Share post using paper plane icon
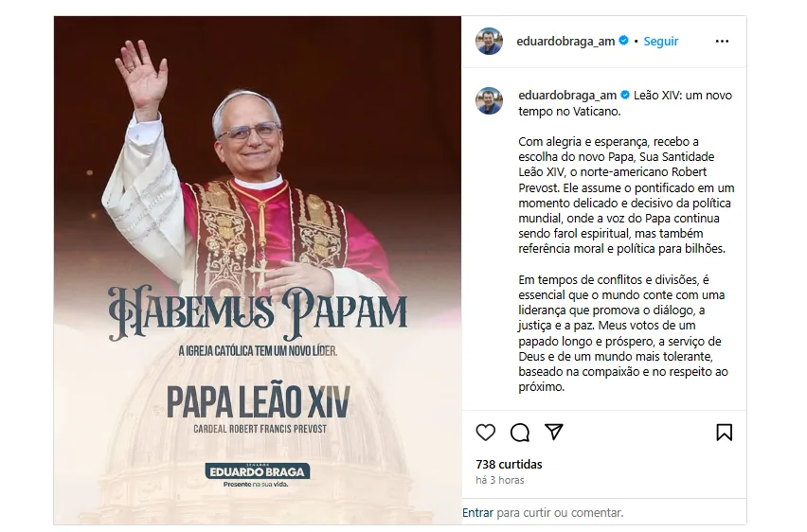Viewport: 807px width, 532px height. coord(554,432)
